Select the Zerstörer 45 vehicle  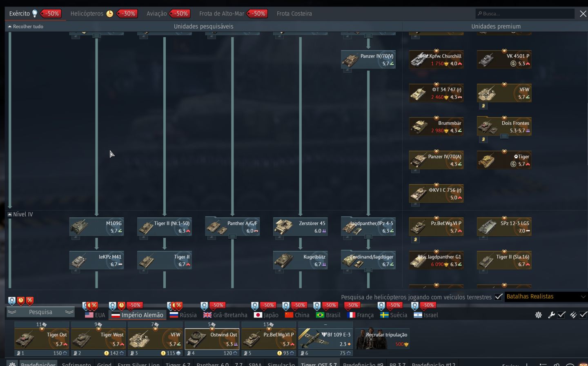(x=300, y=227)
